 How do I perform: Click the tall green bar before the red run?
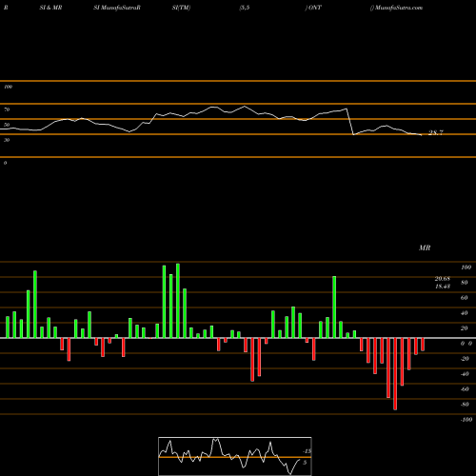[334, 307]
